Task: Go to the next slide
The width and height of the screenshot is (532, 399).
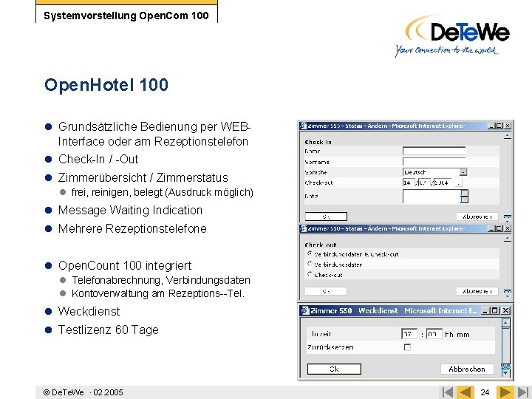Action: 505,392
